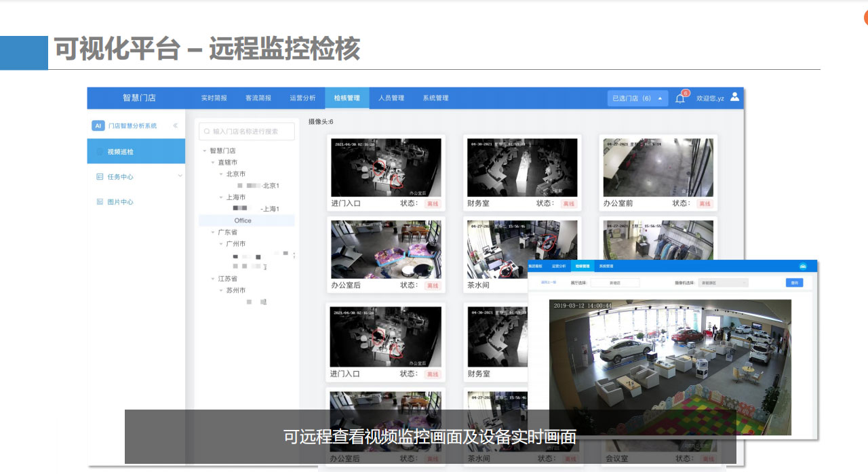Click the 图片中心 sidebar icon
Viewport: 868px width, 474px height.
(x=100, y=202)
